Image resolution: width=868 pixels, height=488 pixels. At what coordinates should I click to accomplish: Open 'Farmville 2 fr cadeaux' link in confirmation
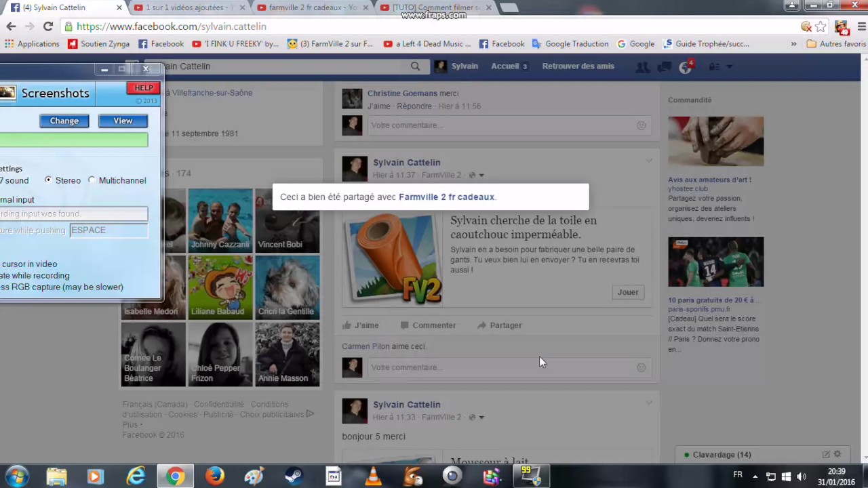tap(446, 197)
